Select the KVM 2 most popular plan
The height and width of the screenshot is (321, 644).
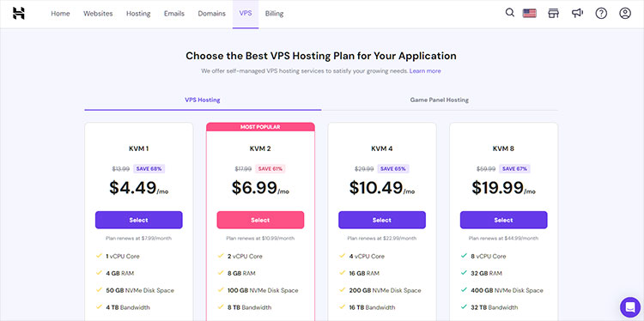pyautogui.click(x=260, y=220)
